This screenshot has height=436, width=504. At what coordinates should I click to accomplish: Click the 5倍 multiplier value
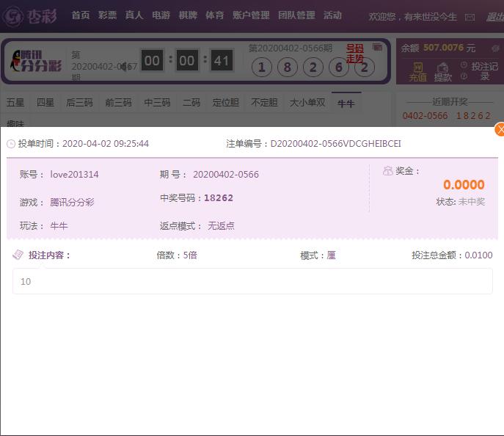point(190,255)
